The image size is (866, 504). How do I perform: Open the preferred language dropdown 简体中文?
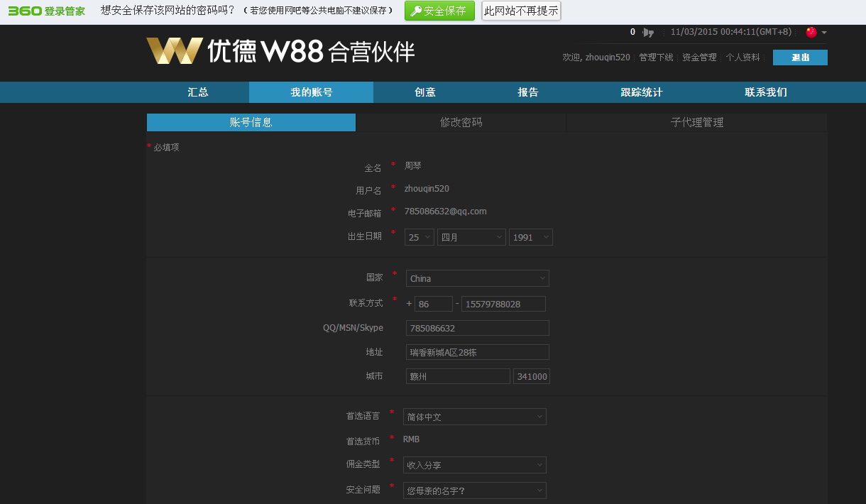coord(474,417)
